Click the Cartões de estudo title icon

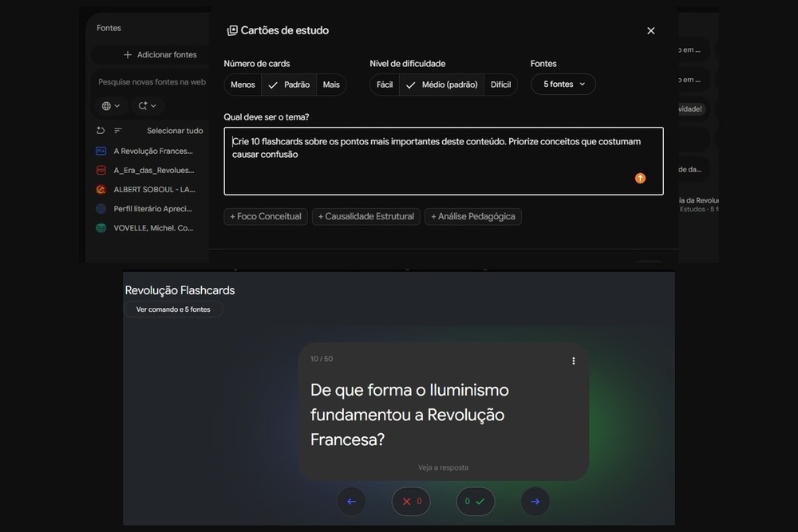coord(232,30)
